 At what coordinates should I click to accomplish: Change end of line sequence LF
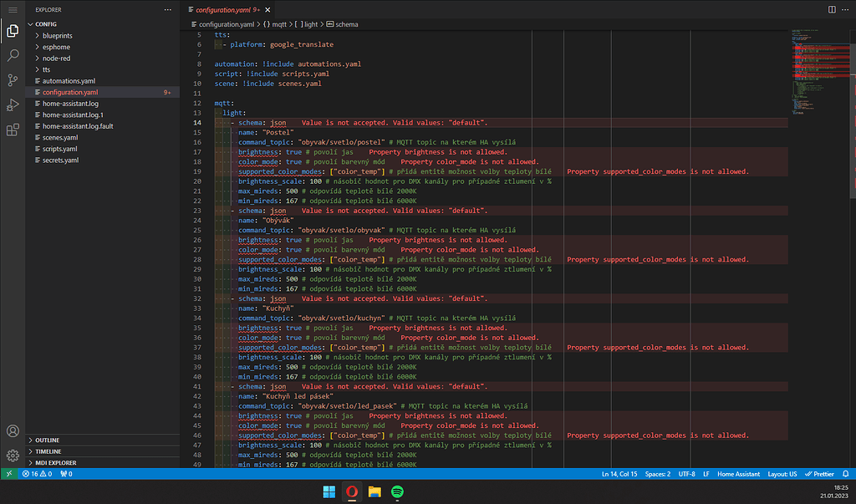pyautogui.click(x=706, y=474)
